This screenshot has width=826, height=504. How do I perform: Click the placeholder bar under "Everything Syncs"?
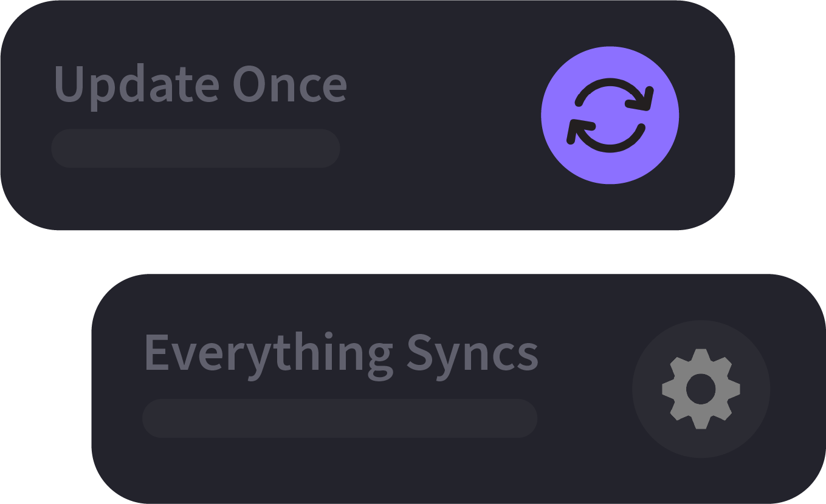point(339,418)
